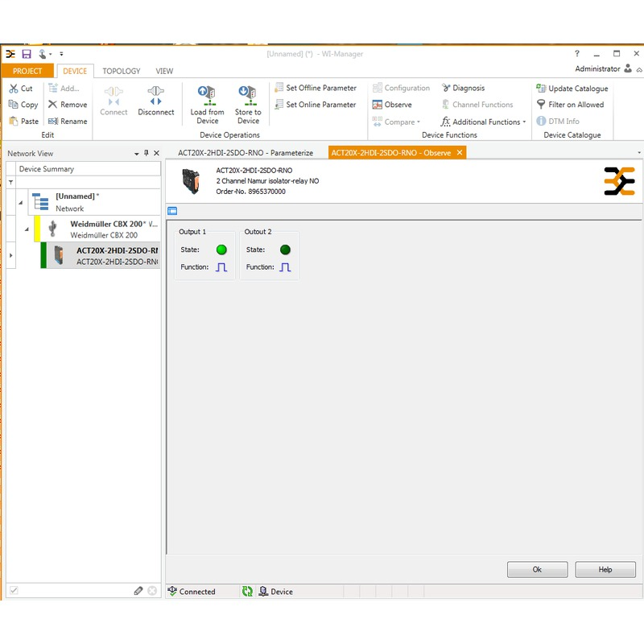Select the DEVICE ribbon tab
Image resolution: width=644 pixels, height=644 pixels.
click(x=75, y=71)
